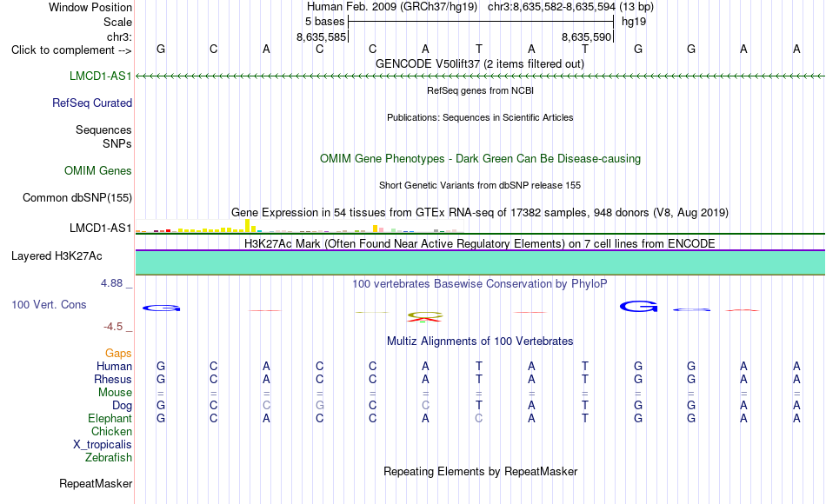Click the Sequences track label

pyautogui.click(x=103, y=129)
